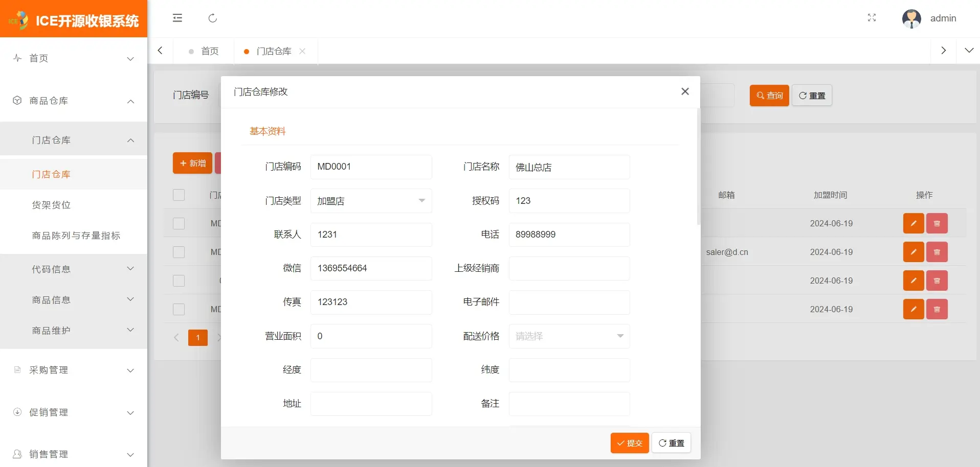Screen dimensions: 980x467
Task: Click the delete trash in fourth row
Action: 937,309
